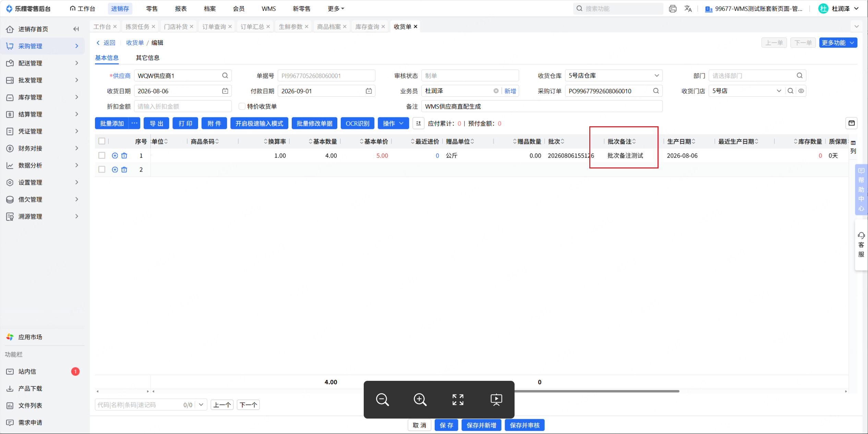Viewport: 868px width, 434px height.
Task: Click 返回 link
Action: [x=106, y=43]
